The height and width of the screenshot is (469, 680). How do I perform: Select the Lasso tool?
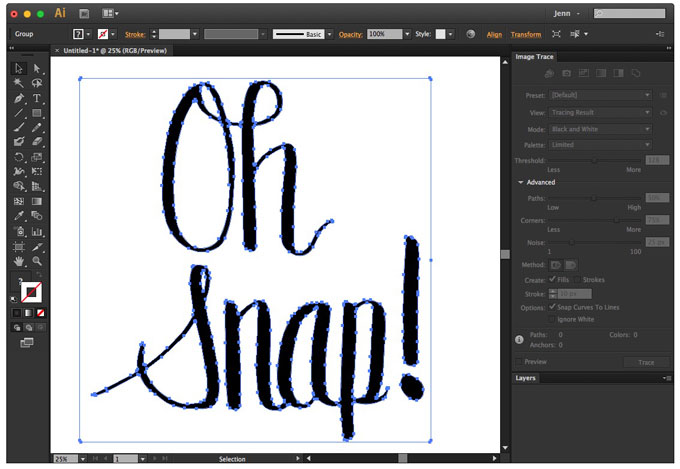pyautogui.click(x=37, y=83)
